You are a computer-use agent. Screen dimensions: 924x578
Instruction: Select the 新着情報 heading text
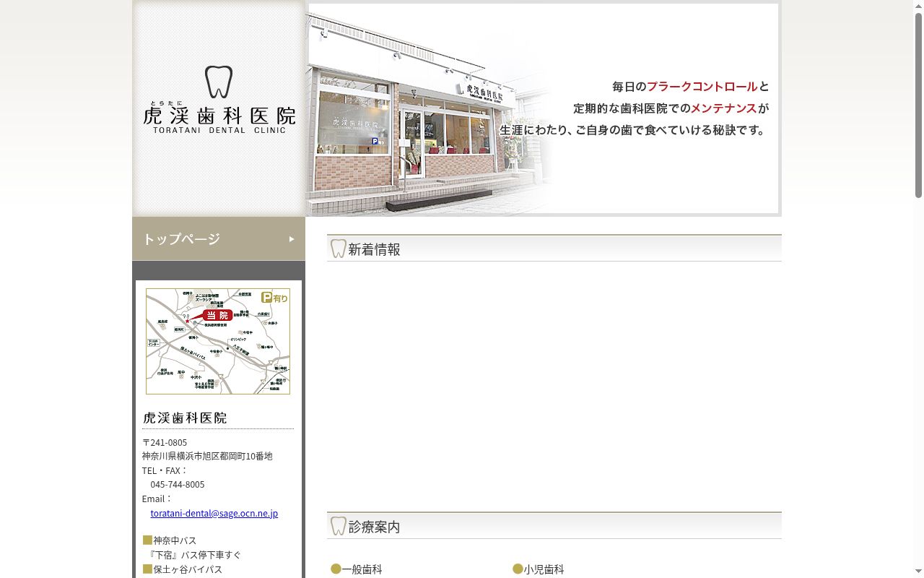(x=374, y=249)
